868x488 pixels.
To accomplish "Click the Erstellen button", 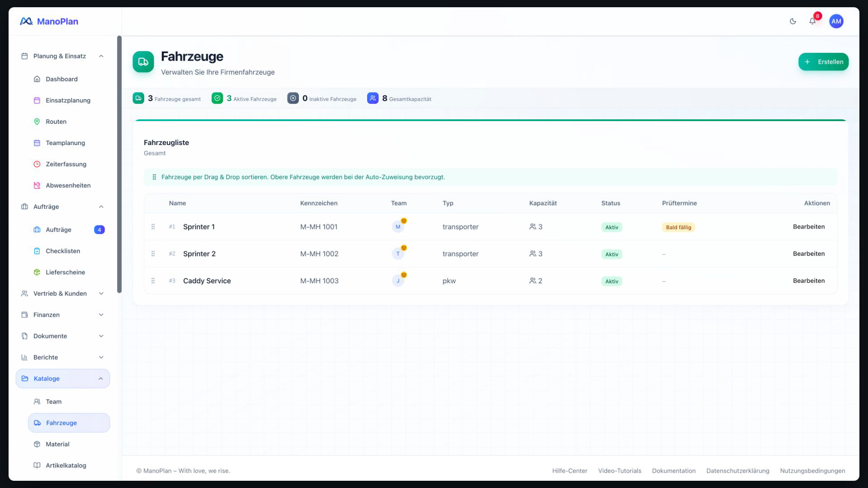I will [823, 62].
